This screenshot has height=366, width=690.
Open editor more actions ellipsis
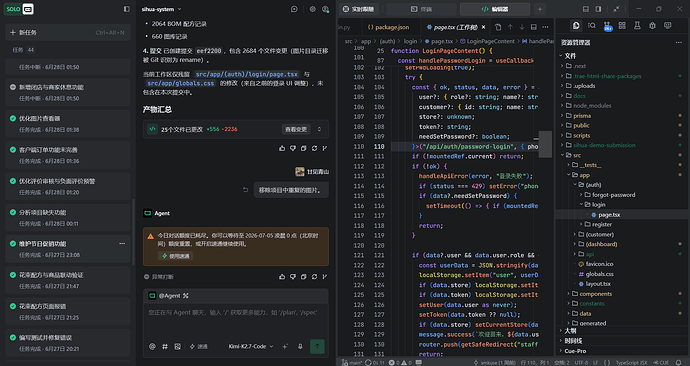click(545, 27)
